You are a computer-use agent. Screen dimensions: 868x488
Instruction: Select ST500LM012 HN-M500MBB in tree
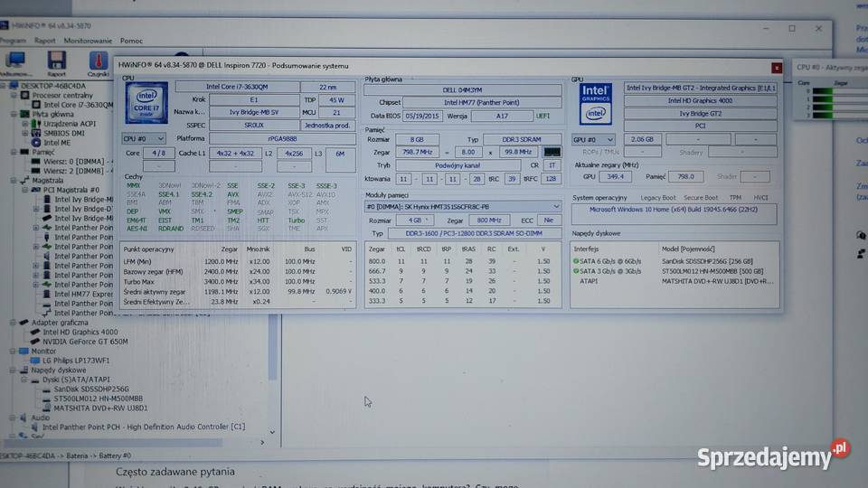(98, 399)
